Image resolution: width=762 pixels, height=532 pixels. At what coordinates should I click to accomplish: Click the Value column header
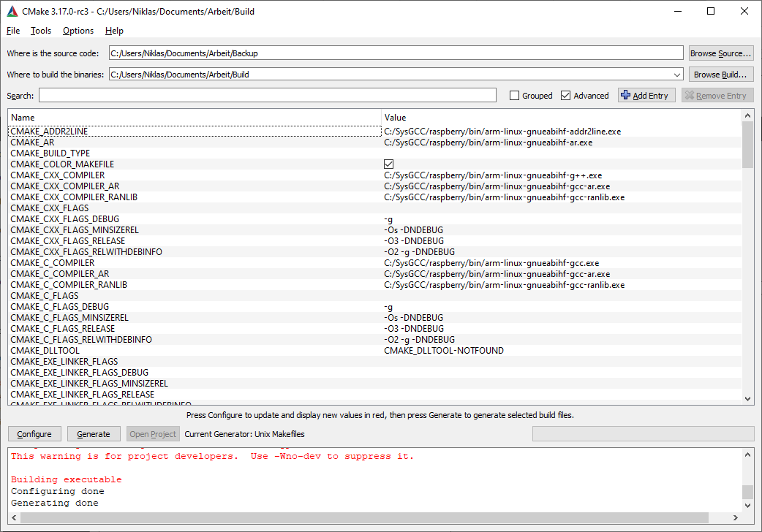tap(562, 118)
